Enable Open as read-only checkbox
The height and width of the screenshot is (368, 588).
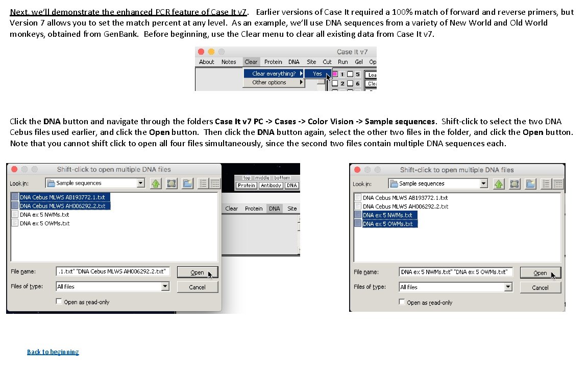point(60,302)
